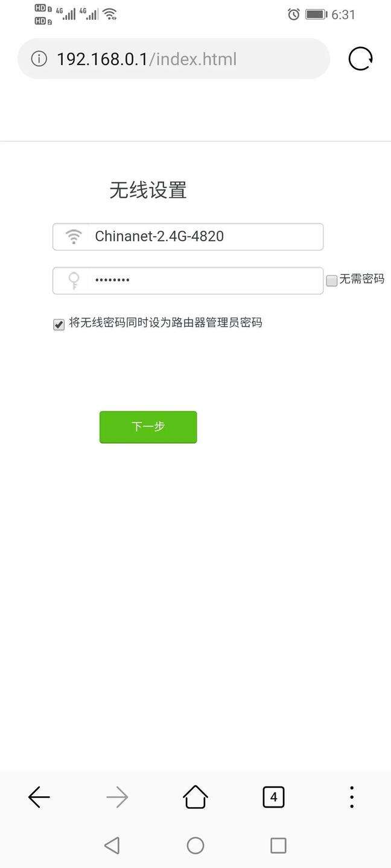Open the tab switcher showing 4 tabs
391x868 pixels.
(273, 797)
